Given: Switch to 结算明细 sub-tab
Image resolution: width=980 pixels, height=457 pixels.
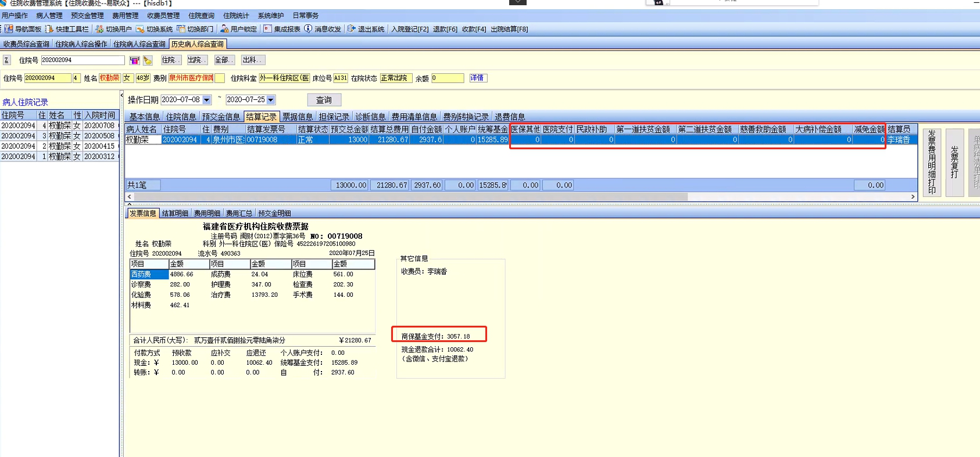Looking at the screenshot, I should point(175,214).
